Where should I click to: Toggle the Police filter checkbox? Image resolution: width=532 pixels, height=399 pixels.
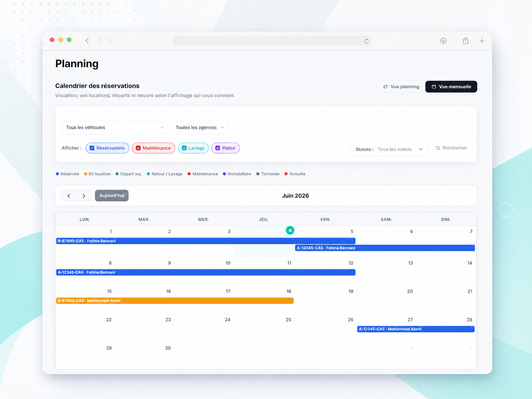click(x=218, y=148)
